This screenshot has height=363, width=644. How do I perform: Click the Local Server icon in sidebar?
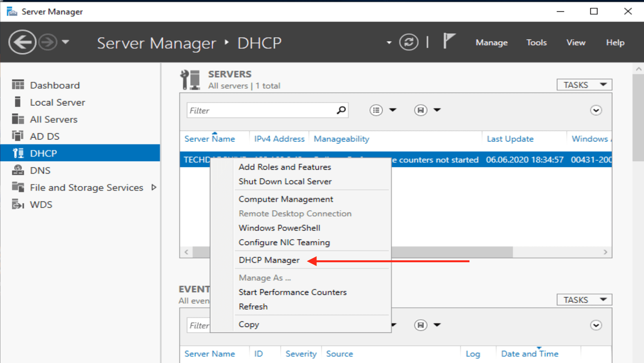(x=18, y=102)
